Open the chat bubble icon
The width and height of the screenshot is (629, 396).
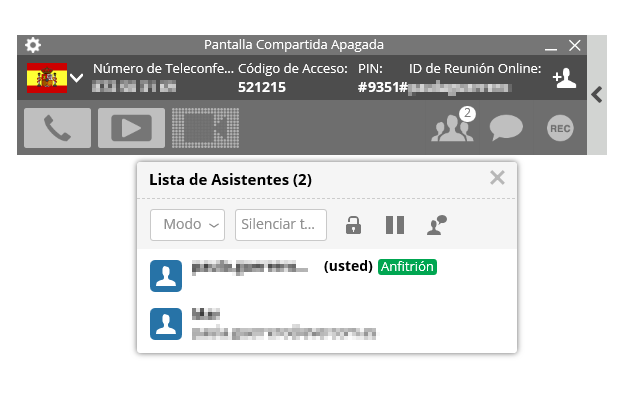tap(506, 128)
